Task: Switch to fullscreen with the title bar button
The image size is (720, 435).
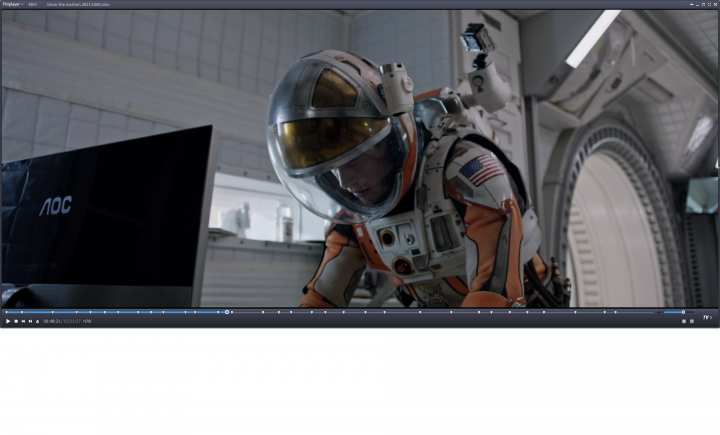Action: (x=709, y=5)
